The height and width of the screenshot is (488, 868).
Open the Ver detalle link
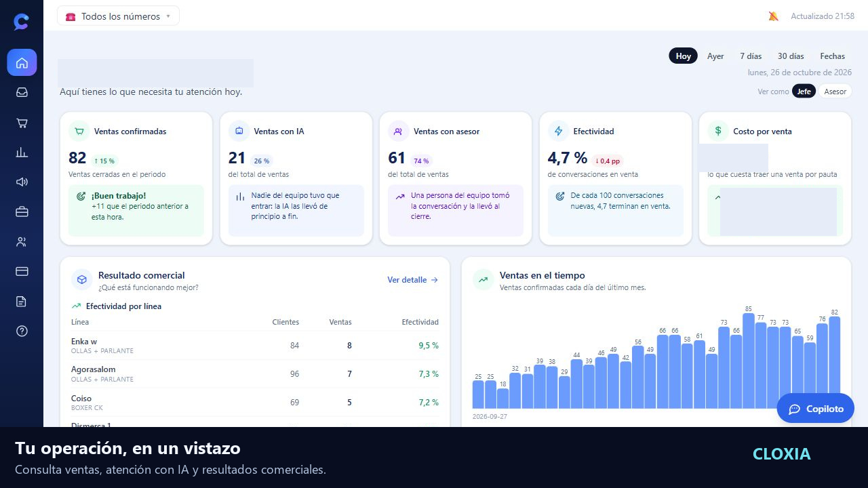[x=413, y=280]
